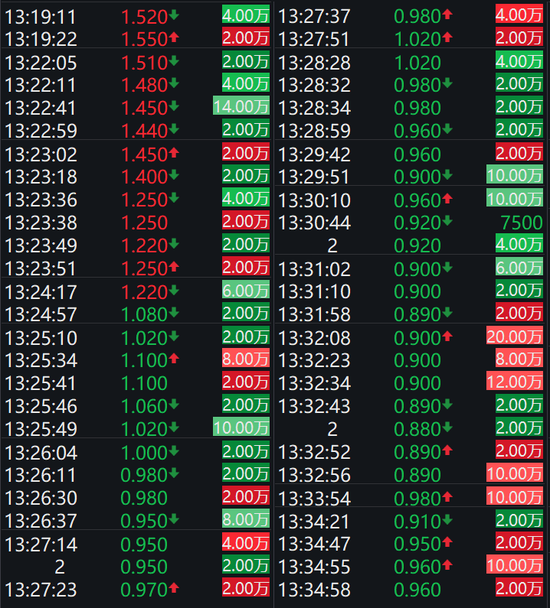The height and width of the screenshot is (608, 550).
Task: Click 4.00万 volume at 13:27:14
Action: point(246,542)
